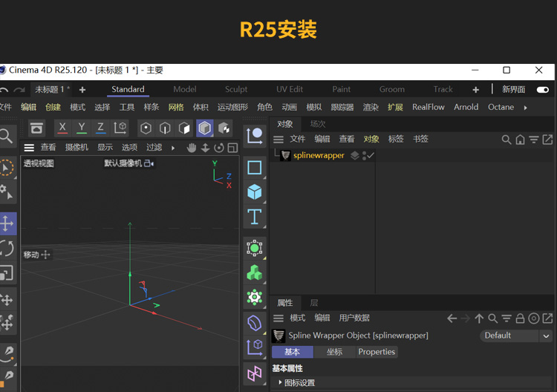The width and height of the screenshot is (557, 392).
Task: Expand more menus arrow after Octane
Action: [x=525, y=108]
